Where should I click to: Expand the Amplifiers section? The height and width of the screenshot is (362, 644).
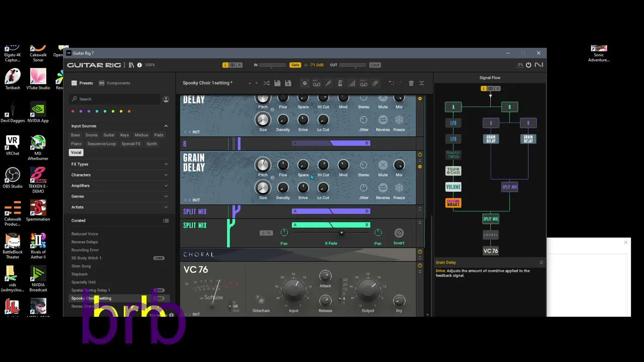(166, 186)
